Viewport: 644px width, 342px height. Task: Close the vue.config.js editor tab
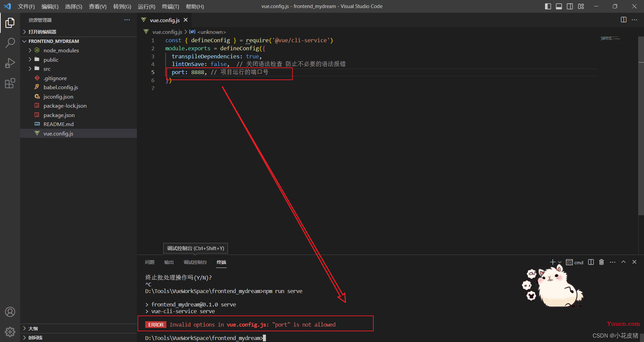coord(185,20)
